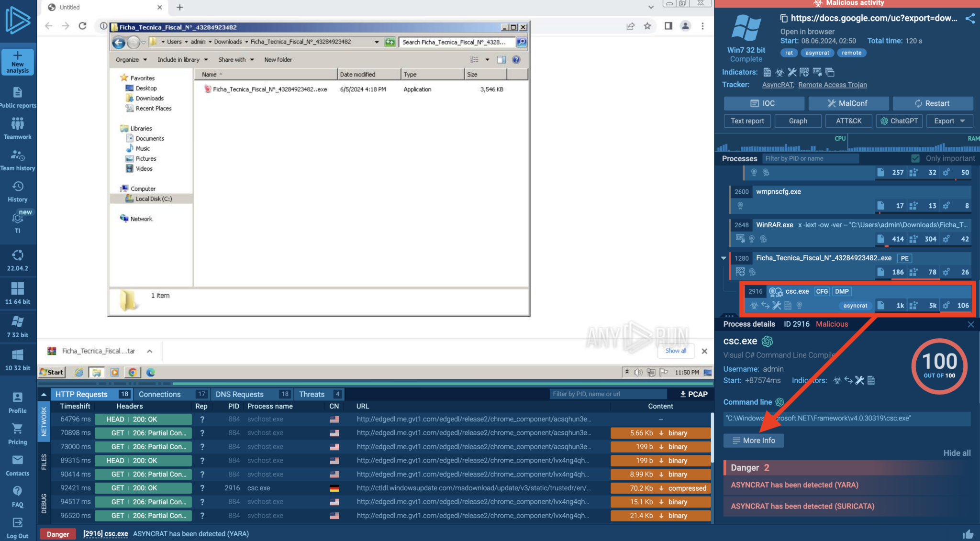Viewport: 980px width, 541px height.
Task: Open the IOC panel
Action: tap(763, 103)
